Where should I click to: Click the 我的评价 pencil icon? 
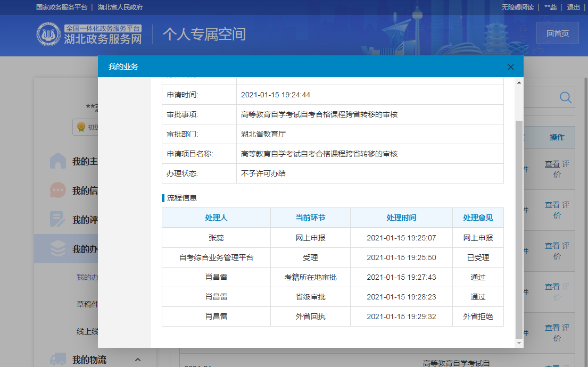[57, 219]
